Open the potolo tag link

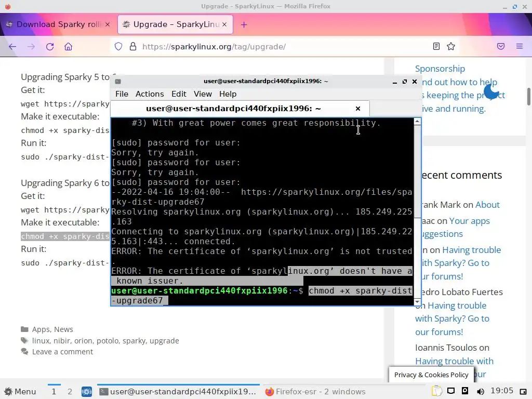tap(108, 341)
